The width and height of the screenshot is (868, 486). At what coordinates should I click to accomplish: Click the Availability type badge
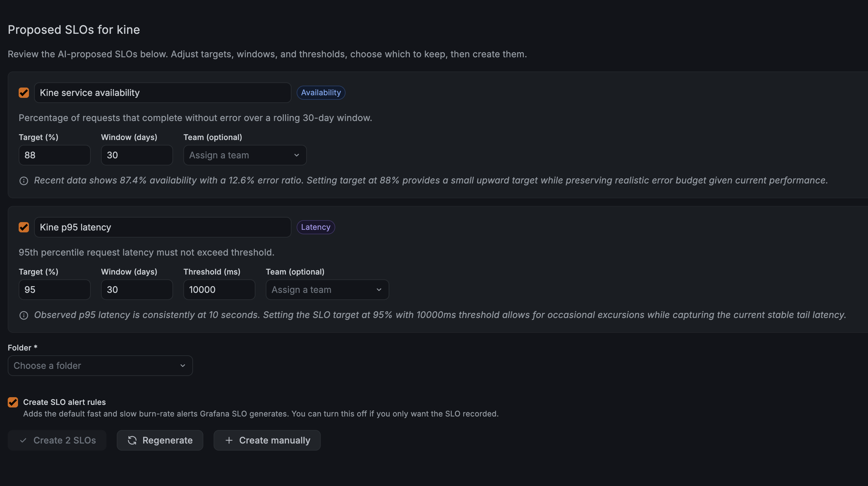coord(321,93)
